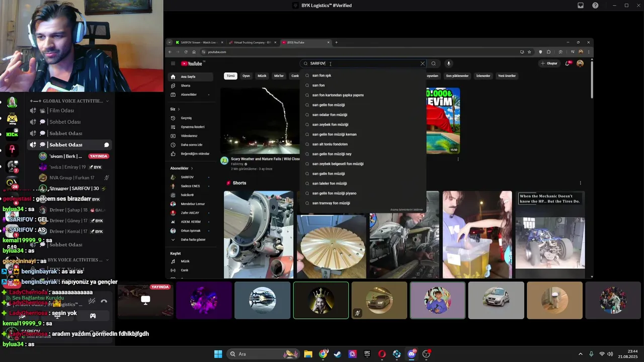Open the YouTube account avatar menu
The width and height of the screenshot is (644, 362).
580,63
